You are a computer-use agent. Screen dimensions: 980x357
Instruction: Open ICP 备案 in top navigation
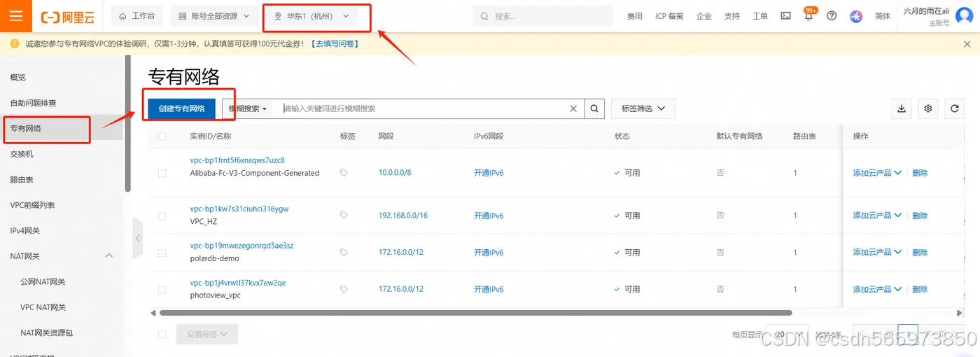[669, 16]
